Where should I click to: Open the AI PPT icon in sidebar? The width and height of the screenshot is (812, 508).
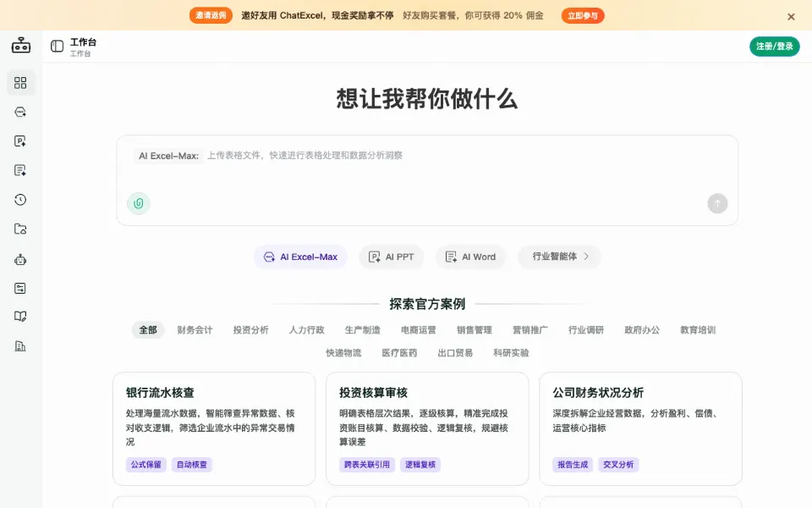click(x=20, y=141)
